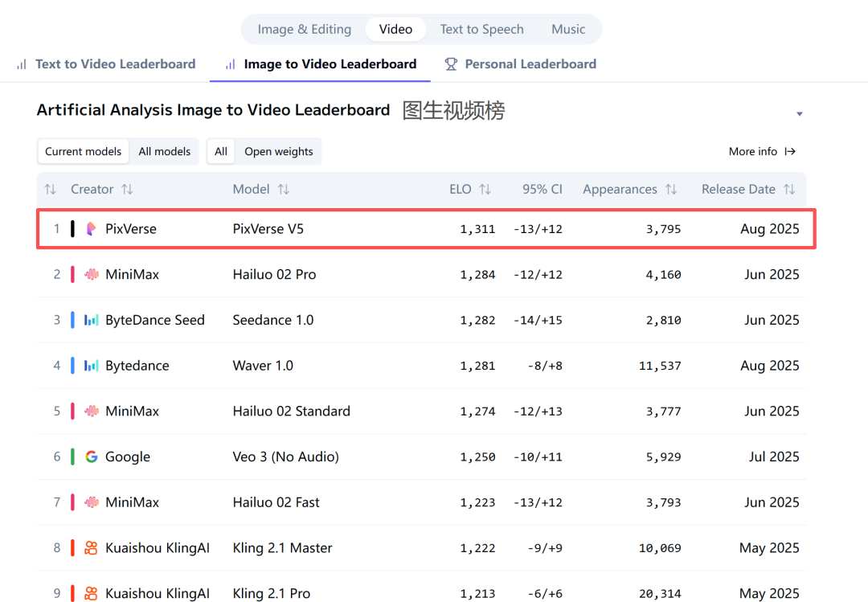Toggle to All models filter

pos(165,151)
